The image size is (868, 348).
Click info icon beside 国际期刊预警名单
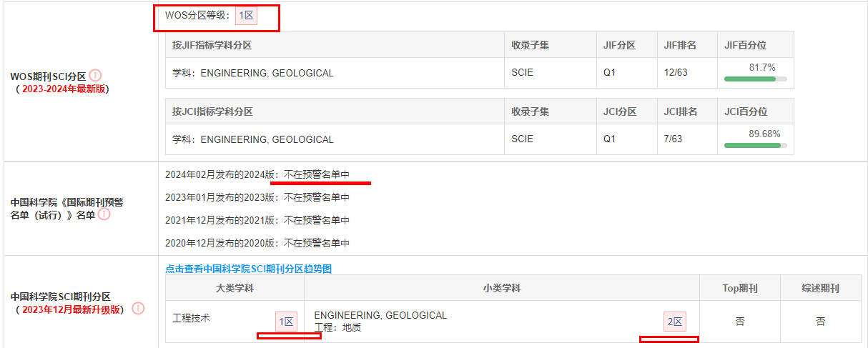(x=104, y=214)
